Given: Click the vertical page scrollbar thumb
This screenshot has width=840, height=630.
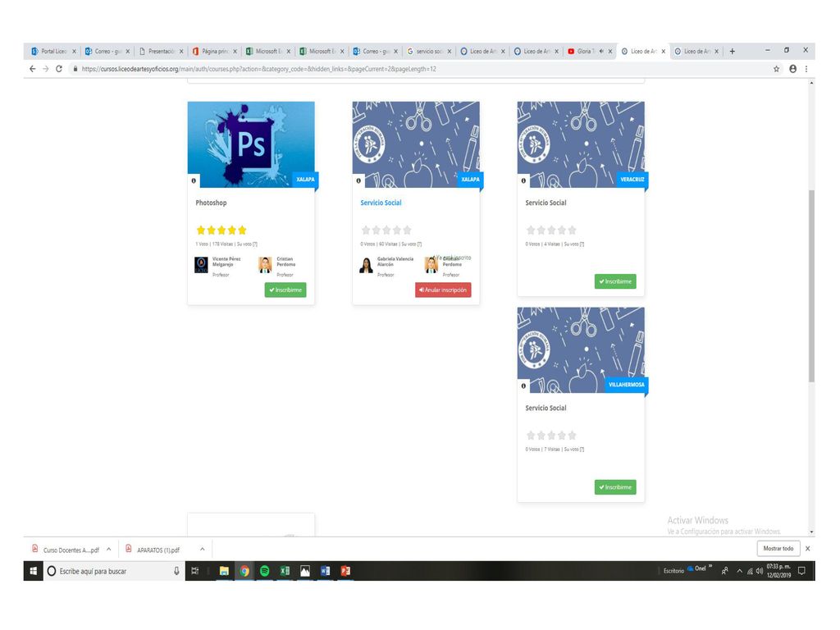Looking at the screenshot, I should pos(811,285).
